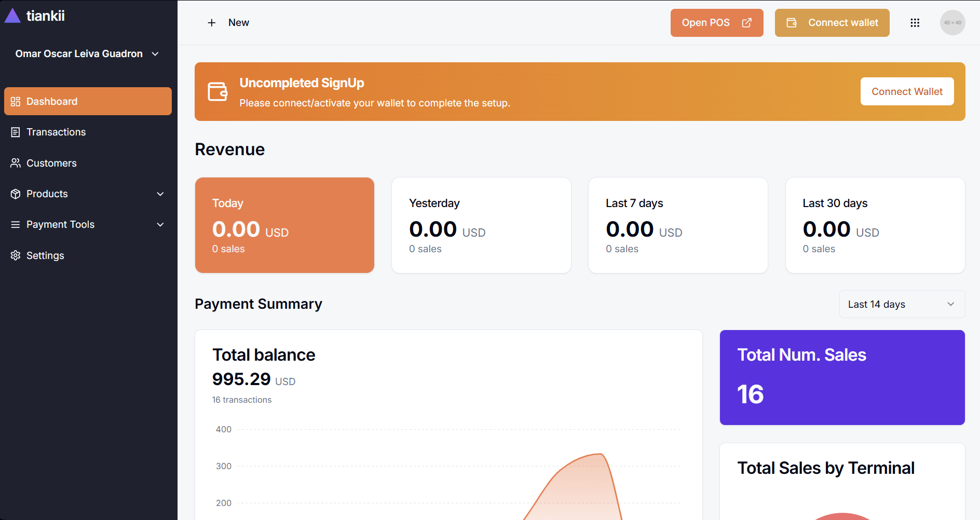The width and height of the screenshot is (980, 520).
Task: Select the Today revenue card
Action: [x=284, y=225]
